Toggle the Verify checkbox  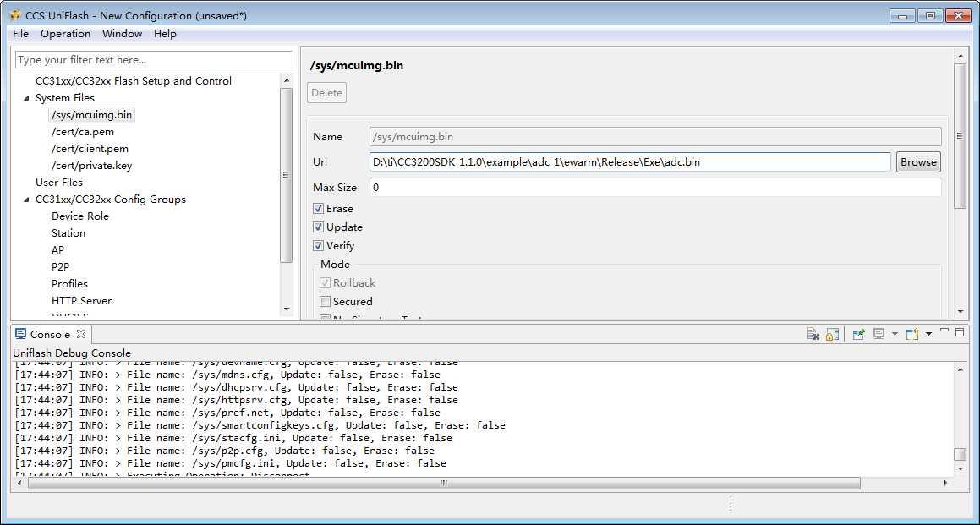[x=318, y=246]
